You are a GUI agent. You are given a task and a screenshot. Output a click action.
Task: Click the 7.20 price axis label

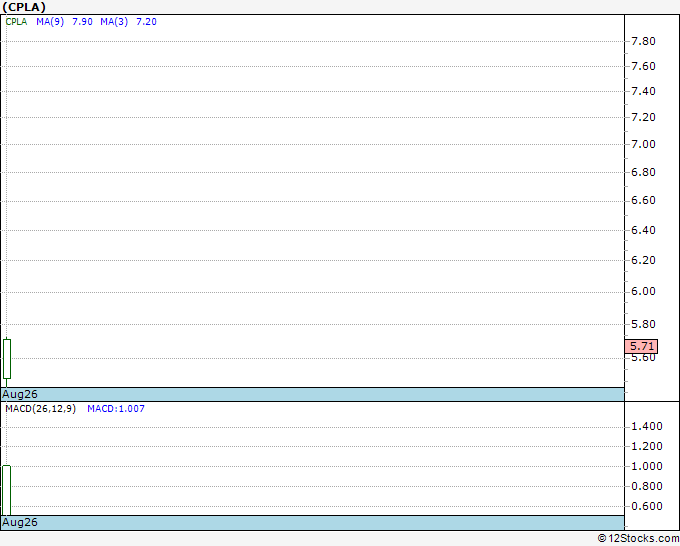643,118
